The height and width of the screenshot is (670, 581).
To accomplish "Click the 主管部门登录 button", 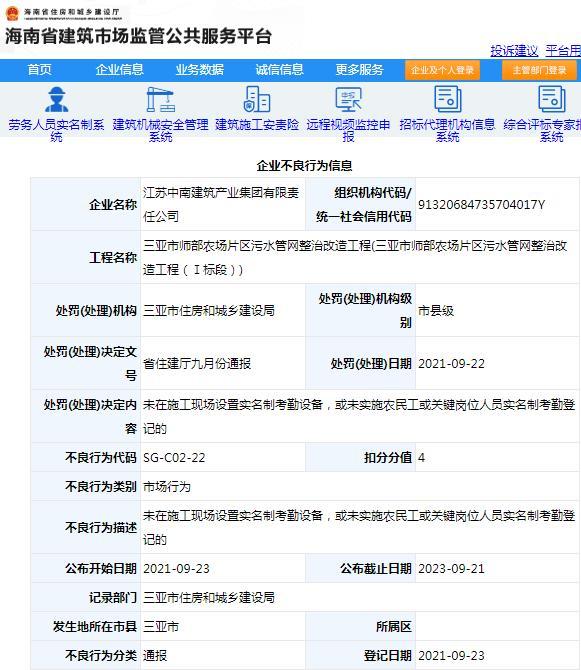I will 539,70.
